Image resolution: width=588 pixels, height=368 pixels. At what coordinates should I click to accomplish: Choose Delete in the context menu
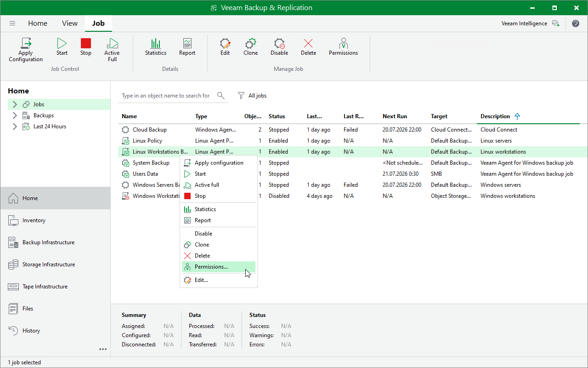[219, 256]
